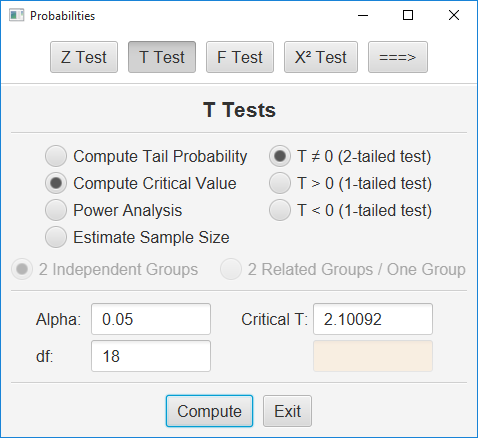Choose T ≠ 0 two-tailed test
This screenshot has height=438, width=478.
click(350, 156)
